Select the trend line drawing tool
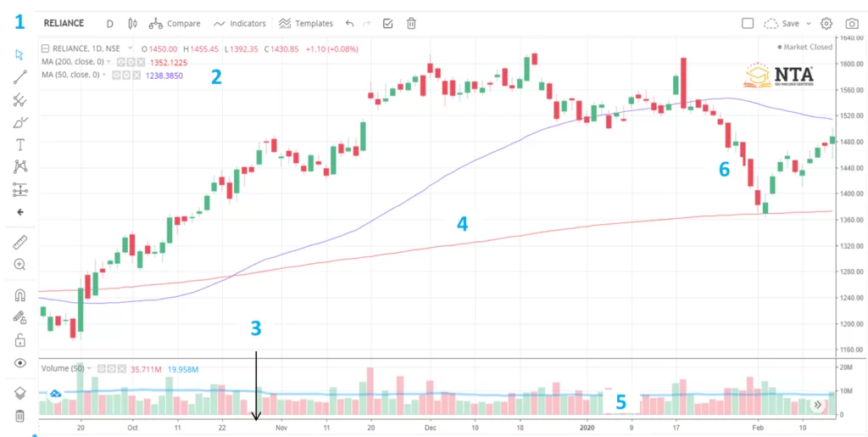Viewport: 868px width, 437px height. (20, 77)
